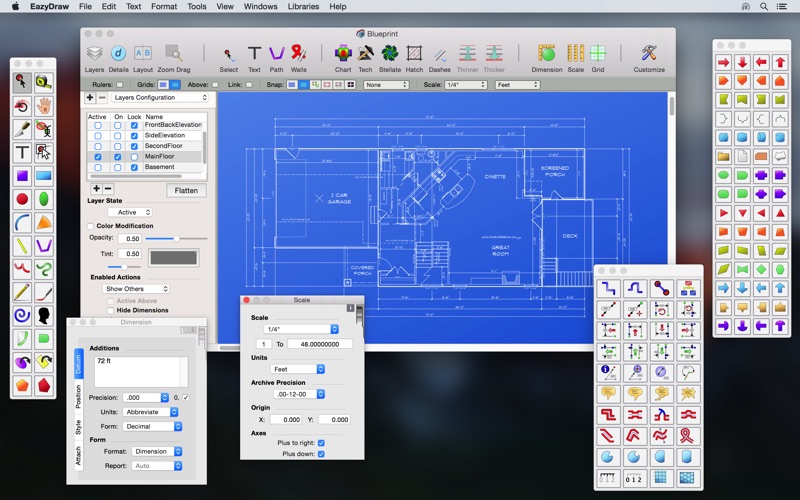This screenshot has height=500, width=800.
Task: Enable the Color Modification checkbox
Action: 91,226
